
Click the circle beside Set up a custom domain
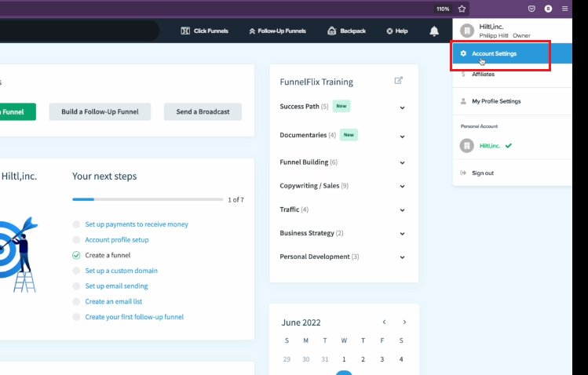click(x=76, y=271)
